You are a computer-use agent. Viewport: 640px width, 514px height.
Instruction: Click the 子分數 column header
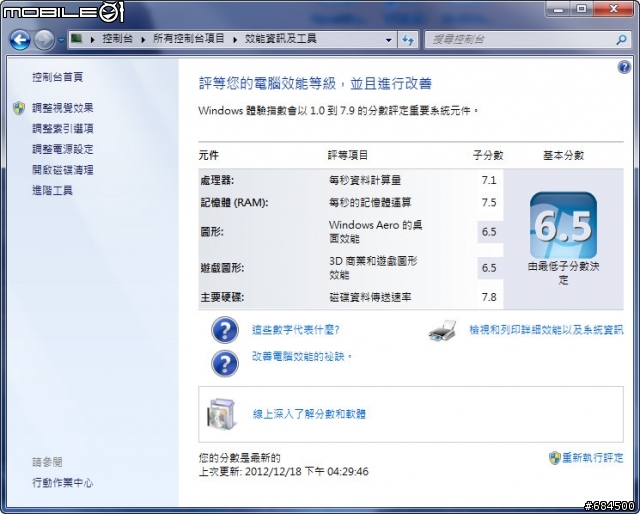point(488,155)
